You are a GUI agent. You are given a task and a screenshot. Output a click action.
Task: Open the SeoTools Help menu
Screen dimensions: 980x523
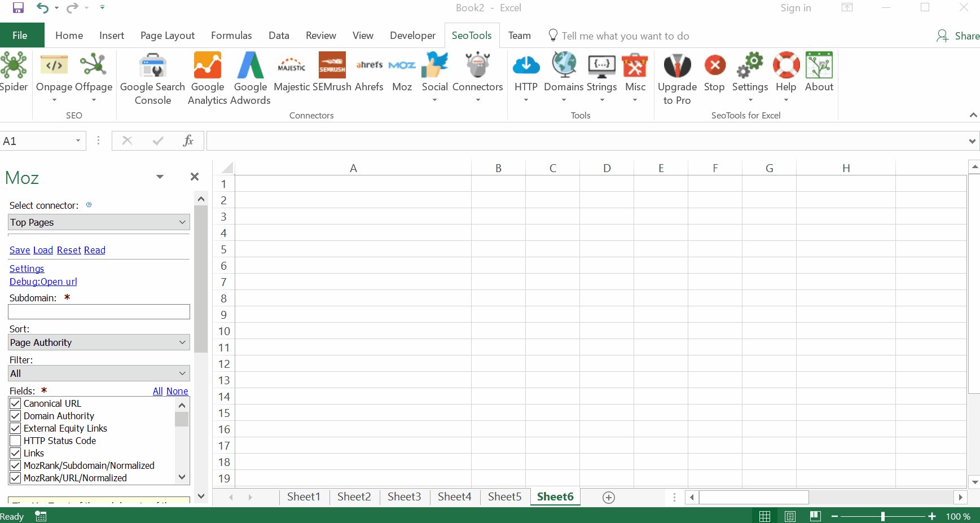click(x=786, y=77)
